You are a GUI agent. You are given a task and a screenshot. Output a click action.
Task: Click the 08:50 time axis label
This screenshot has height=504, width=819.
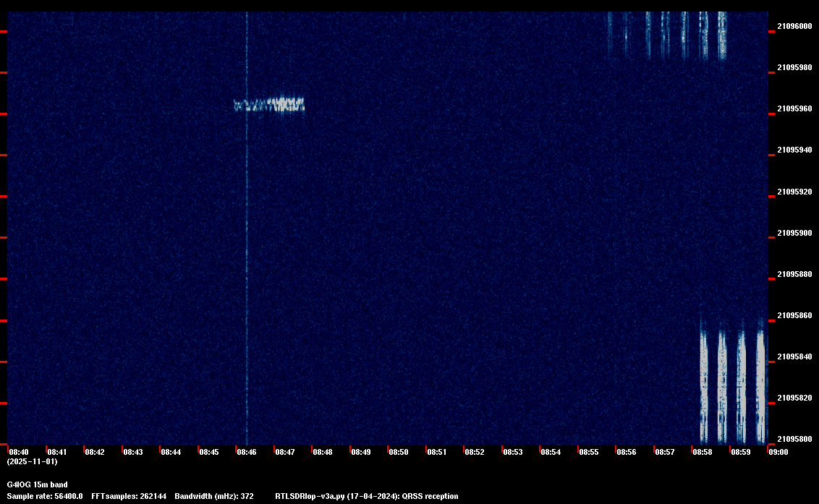[399, 452]
